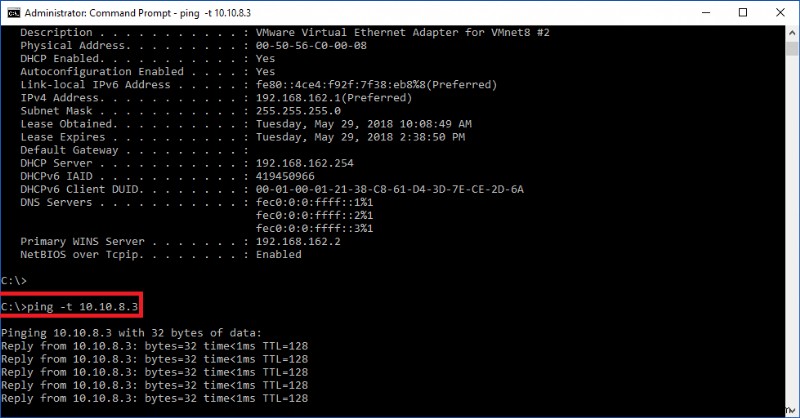Click the "Pinging 10.10.8.3 with 32 bytes" line
The height and width of the screenshot is (418, 800).
pyautogui.click(x=131, y=332)
